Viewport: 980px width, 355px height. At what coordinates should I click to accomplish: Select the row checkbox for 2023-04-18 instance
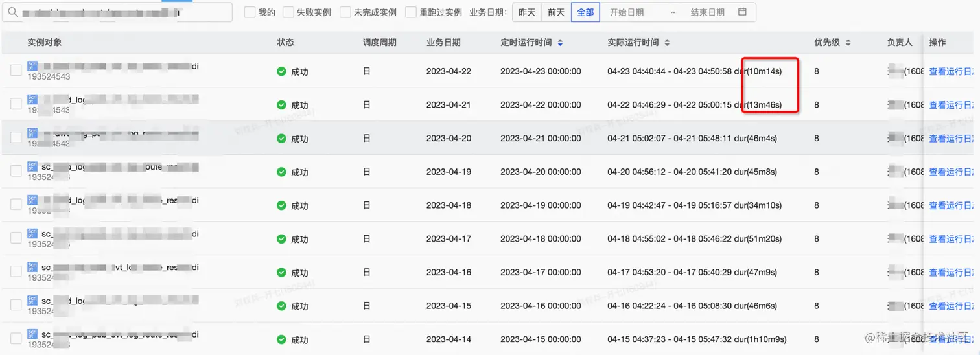(16, 205)
